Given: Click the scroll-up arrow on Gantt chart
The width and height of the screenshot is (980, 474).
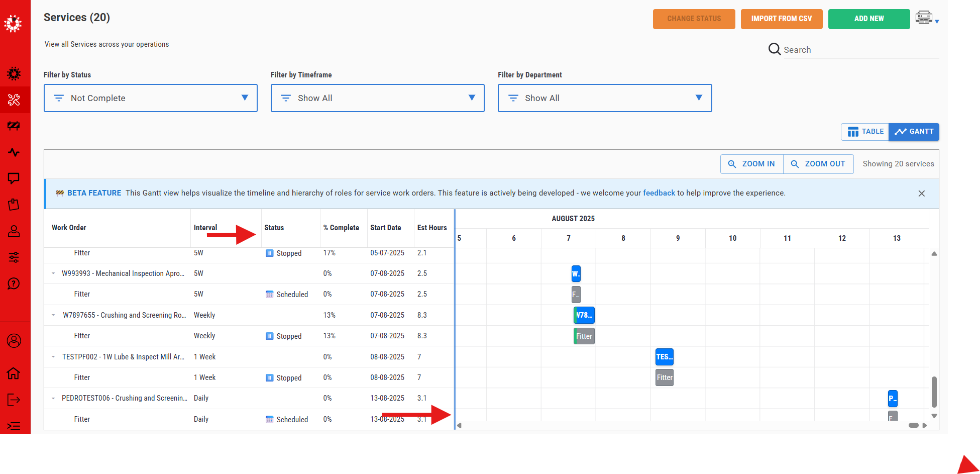Looking at the screenshot, I should pos(934,254).
